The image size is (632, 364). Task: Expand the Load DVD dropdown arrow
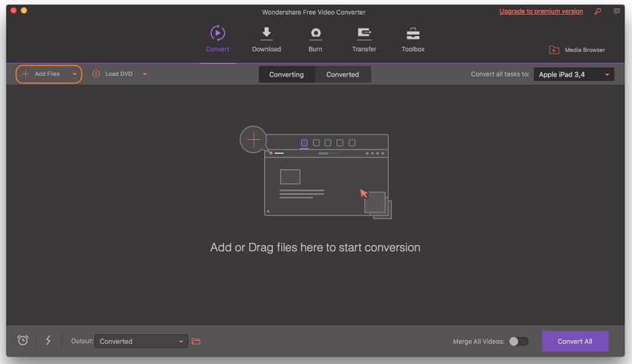[145, 74]
